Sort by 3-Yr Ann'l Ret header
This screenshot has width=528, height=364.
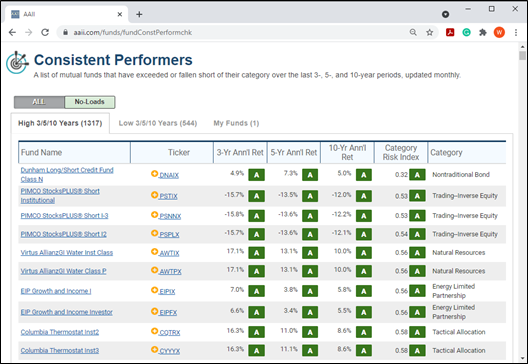coord(240,153)
